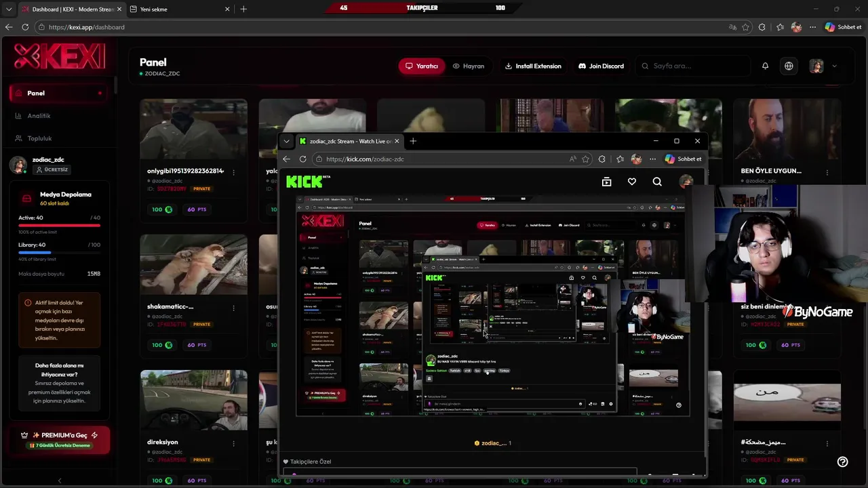Screen dimensions: 868x488
Task: Open options menu for shakamaticc card
Action: pos(233,308)
